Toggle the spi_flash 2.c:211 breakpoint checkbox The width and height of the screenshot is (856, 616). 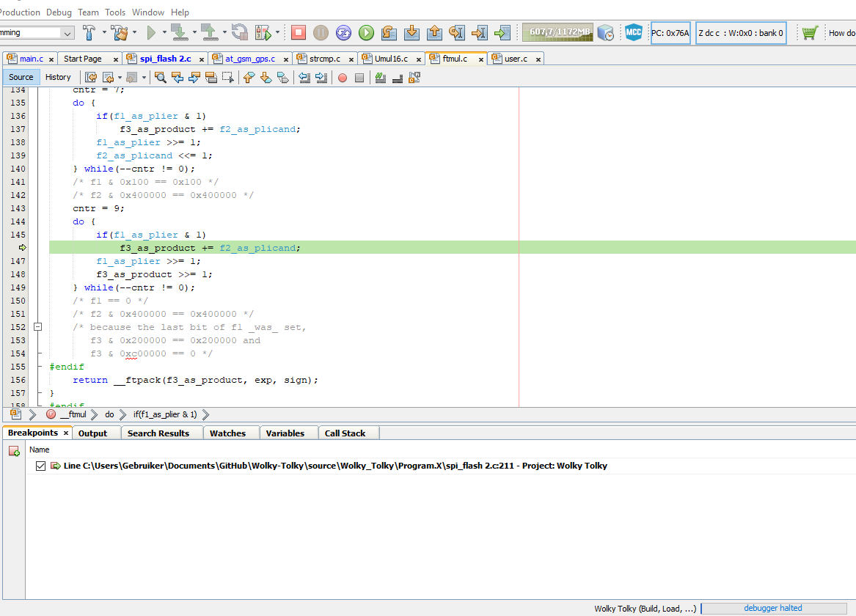[x=40, y=466]
